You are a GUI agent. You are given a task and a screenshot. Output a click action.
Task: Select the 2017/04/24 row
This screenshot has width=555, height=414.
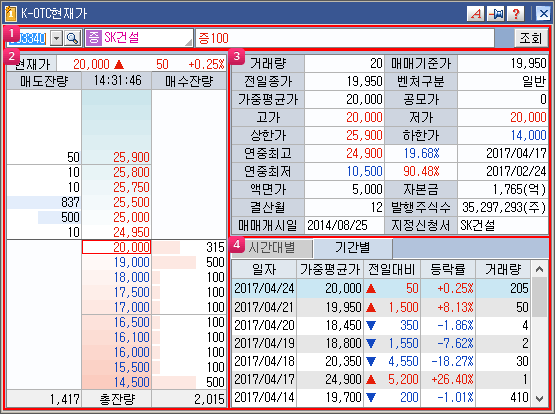[x=381, y=288]
